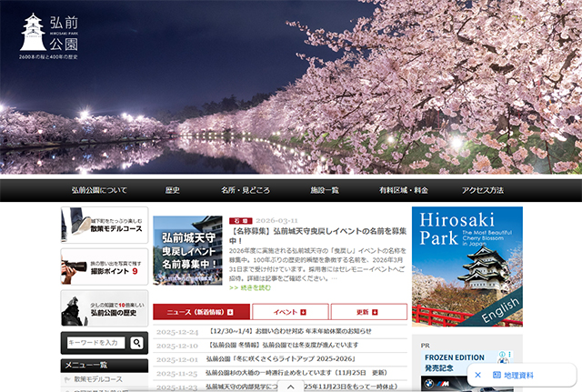582x392 pixels.
Task: Click the BMW logo in the ad
Action: click(429, 384)
